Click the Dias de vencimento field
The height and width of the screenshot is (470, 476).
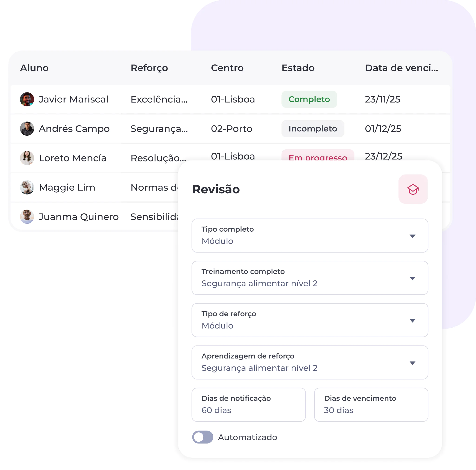371,405
